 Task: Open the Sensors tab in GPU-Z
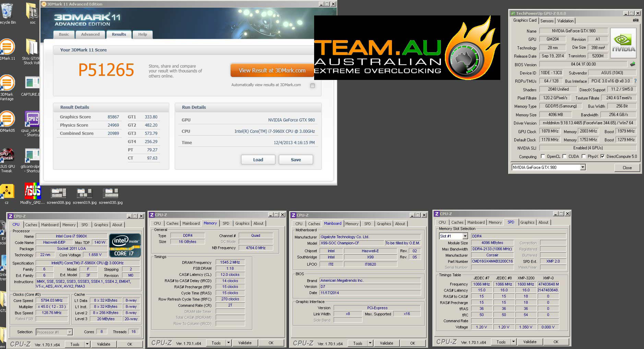point(547,21)
